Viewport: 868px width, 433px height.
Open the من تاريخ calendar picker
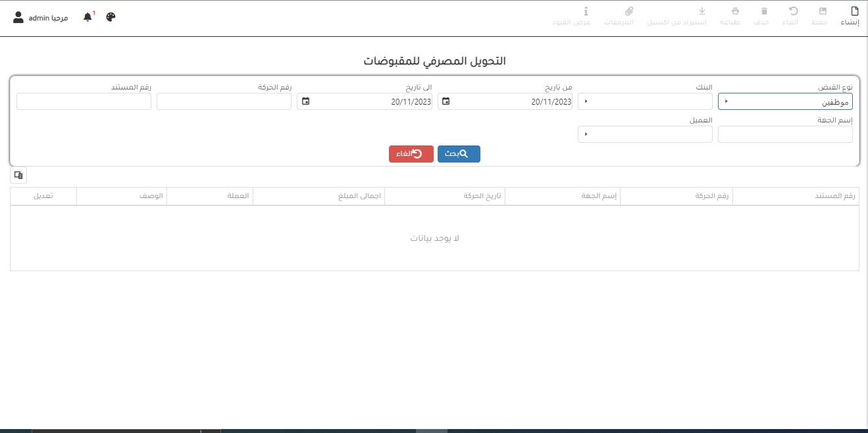pyautogui.click(x=446, y=101)
